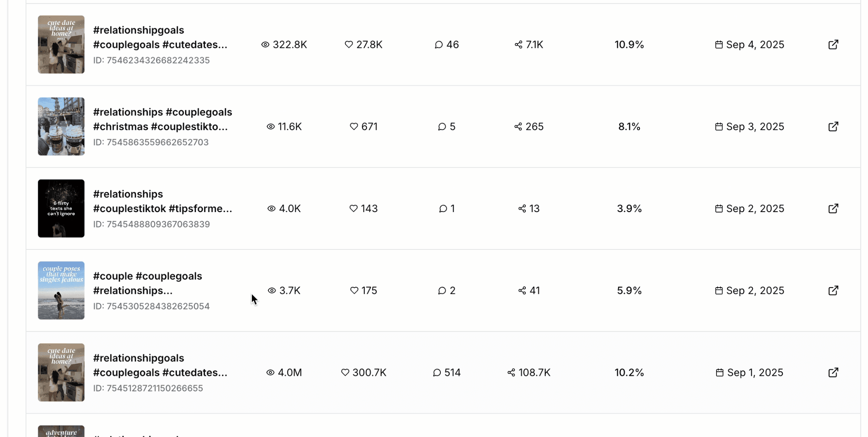Select the #christmas #couplestikto video title
This screenshot has width=868, height=437.
163,119
